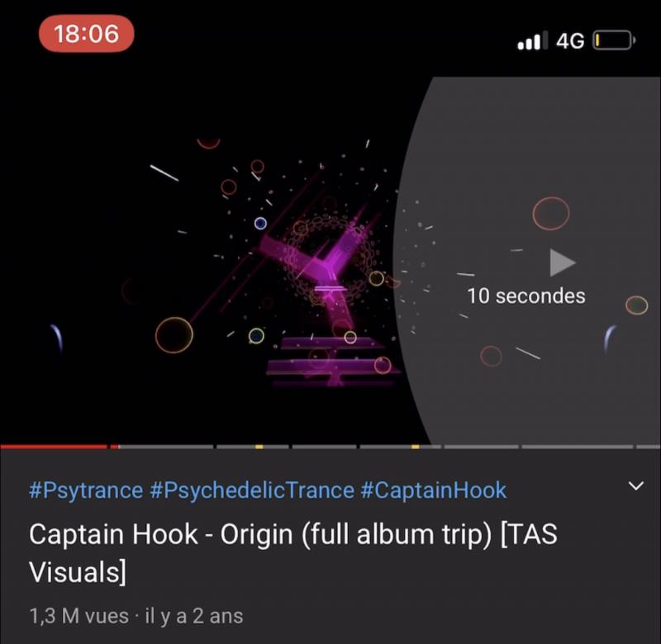The width and height of the screenshot is (661, 644).
Task: Tap the grey seek-forward overlay area
Action: [x=527, y=260]
